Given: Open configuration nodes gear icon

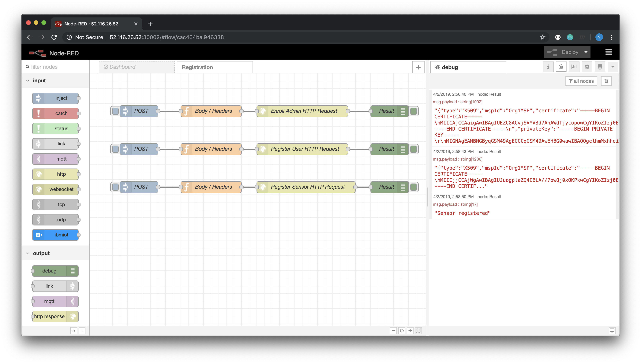Looking at the screenshot, I should (587, 67).
